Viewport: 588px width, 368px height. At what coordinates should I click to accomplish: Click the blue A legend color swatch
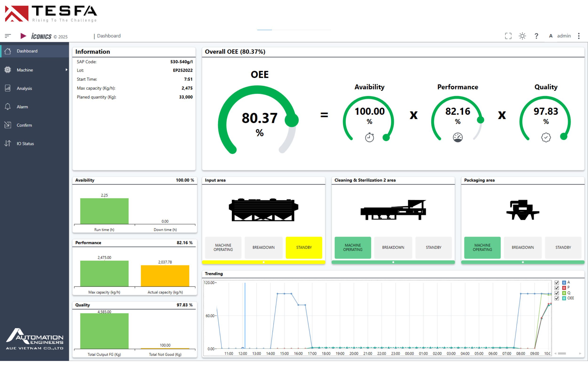point(564,282)
